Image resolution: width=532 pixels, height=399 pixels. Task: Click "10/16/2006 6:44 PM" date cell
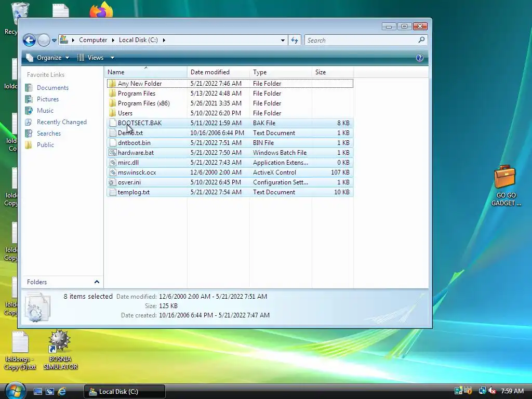217,132
